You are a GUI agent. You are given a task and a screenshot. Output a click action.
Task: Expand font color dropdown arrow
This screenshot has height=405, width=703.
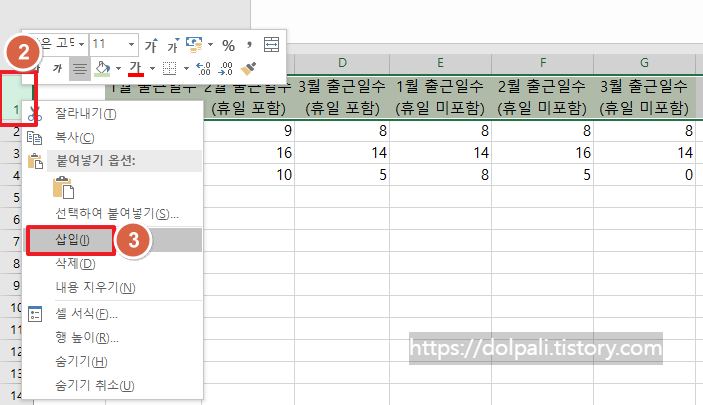click(152, 69)
